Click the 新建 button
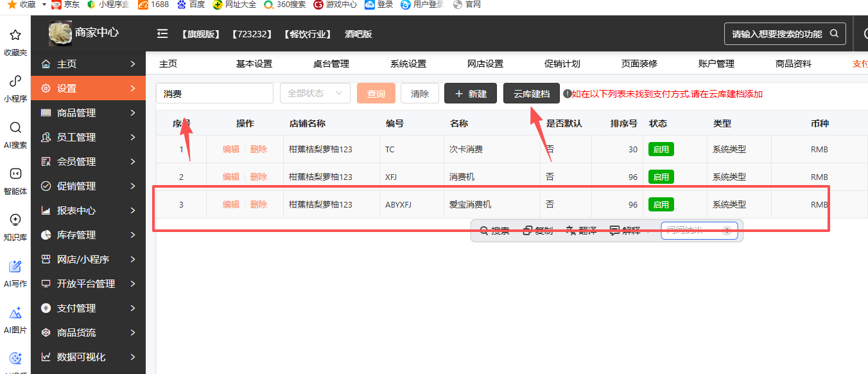Image resolution: width=868 pixels, height=374 pixels. tap(471, 94)
